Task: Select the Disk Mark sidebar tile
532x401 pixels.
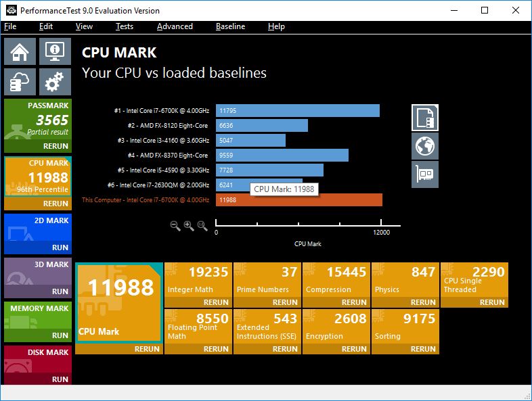Action: pos(38,359)
